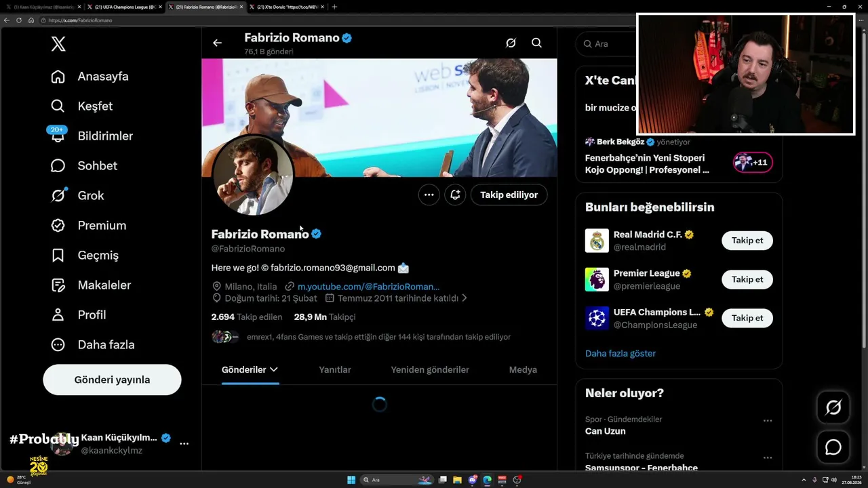
Task: Open the 2.694 Takip edilen list
Action: click(x=247, y=317)
